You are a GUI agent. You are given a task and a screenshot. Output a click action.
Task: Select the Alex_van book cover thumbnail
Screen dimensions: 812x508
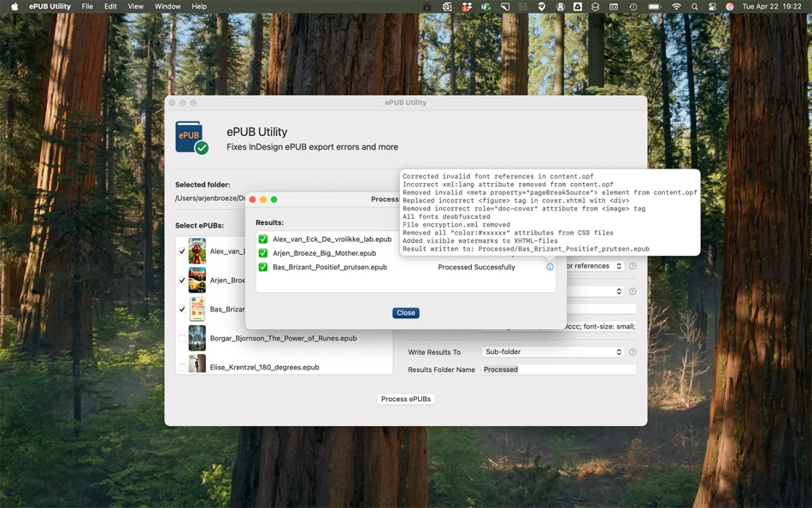pos(197,251)
